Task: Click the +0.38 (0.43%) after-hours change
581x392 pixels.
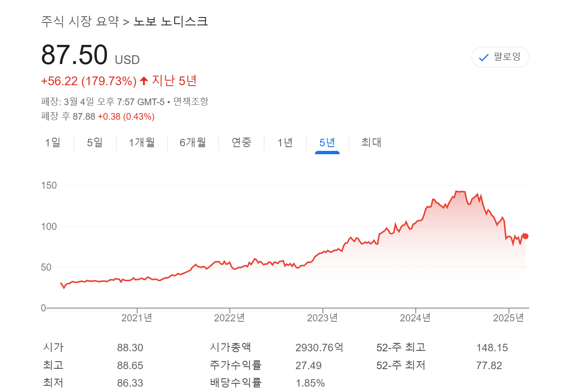Action: (x=126, y=116)
